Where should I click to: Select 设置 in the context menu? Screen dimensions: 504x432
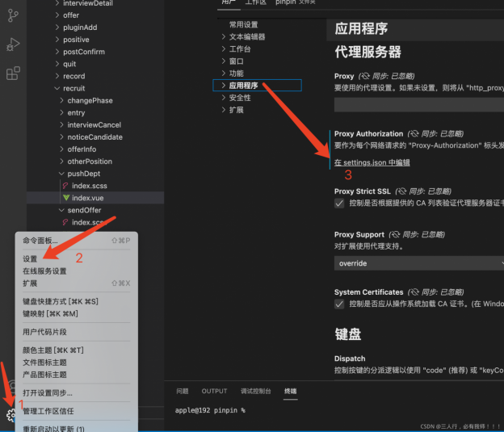point(30,259)
